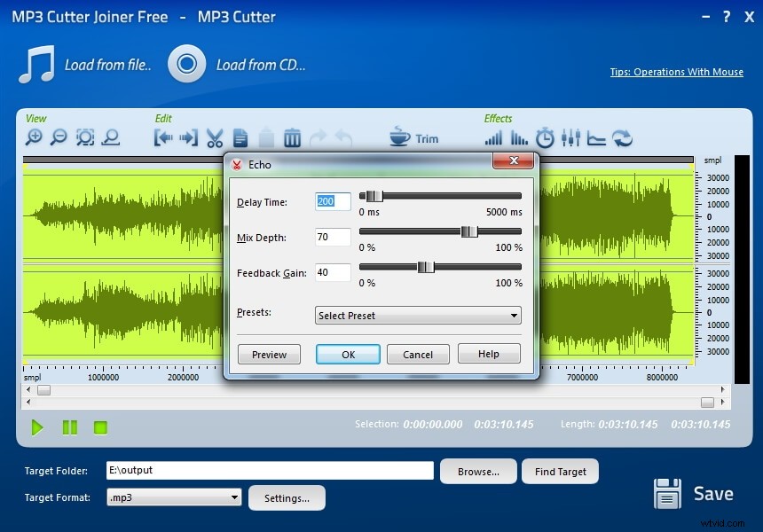Viewport: 763px width, 532px height.
Task: Click the Delay Time input field
Action: point(332,201)
